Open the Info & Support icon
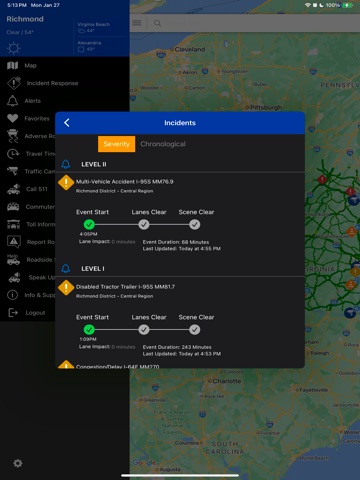 13,295
